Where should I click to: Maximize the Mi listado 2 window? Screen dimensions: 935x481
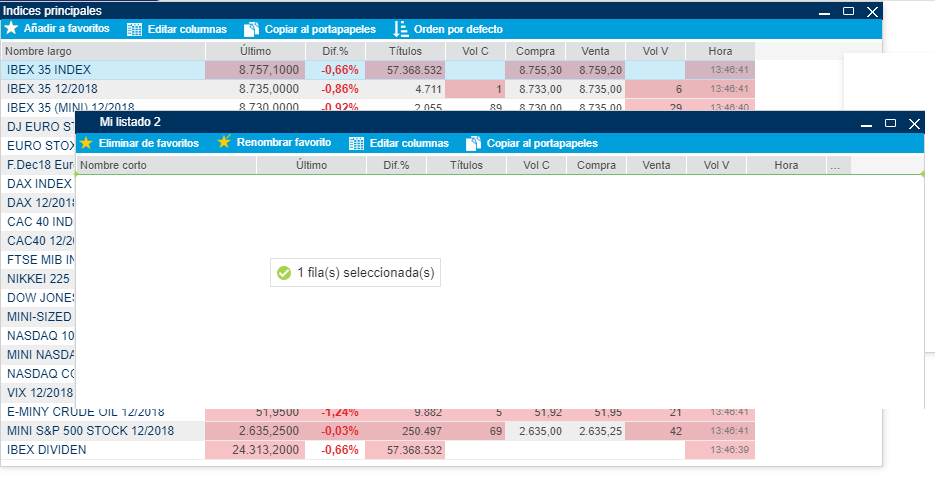(890, 123)
